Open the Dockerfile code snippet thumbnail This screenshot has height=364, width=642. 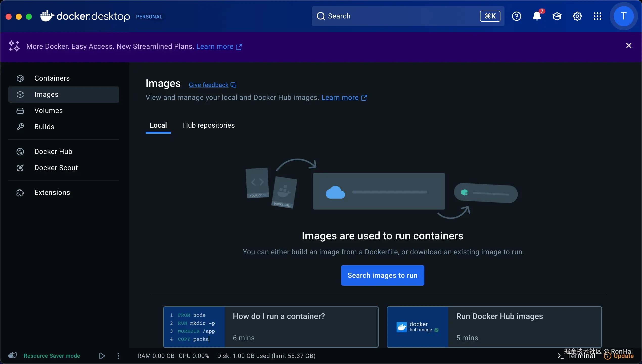click(x=194, y=327)
